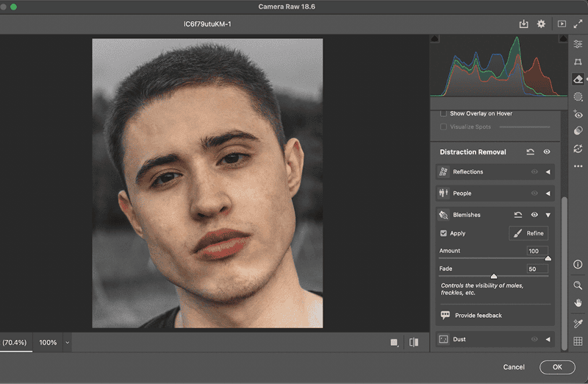Click the Refine brush button
This screenshot has width=588, height=384.
coord(528,233)
